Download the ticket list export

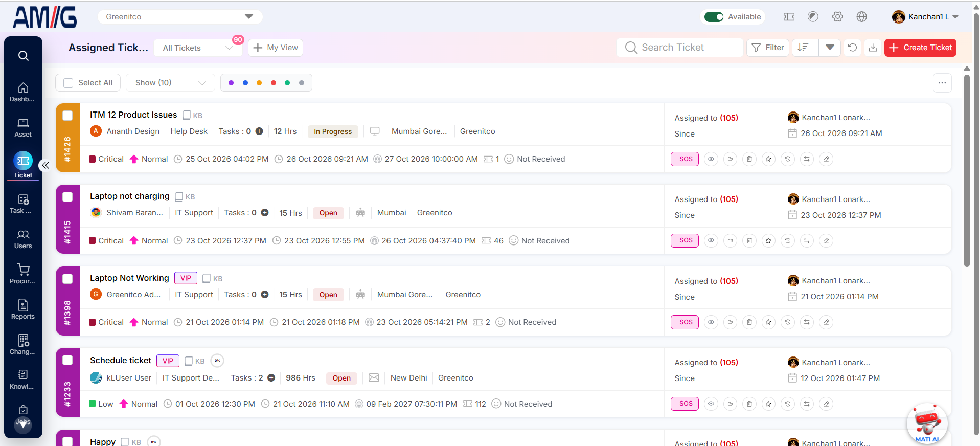[x=873, y=48]
